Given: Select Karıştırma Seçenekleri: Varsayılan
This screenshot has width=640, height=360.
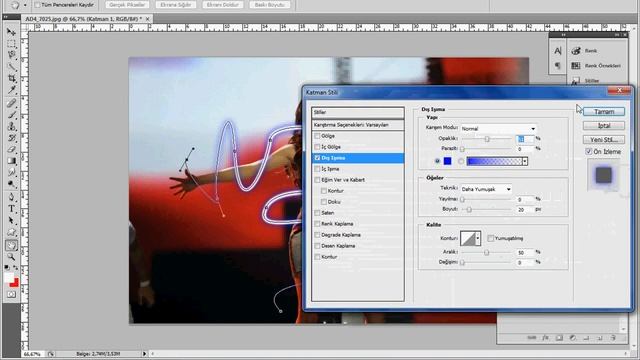Looking at the screenshot, I should coord(358,125).
